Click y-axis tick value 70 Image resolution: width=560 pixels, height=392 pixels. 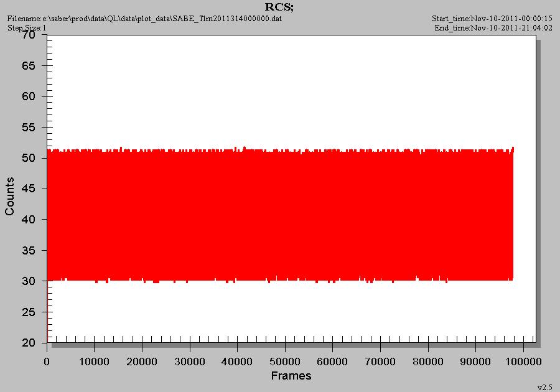pos(29,35)
